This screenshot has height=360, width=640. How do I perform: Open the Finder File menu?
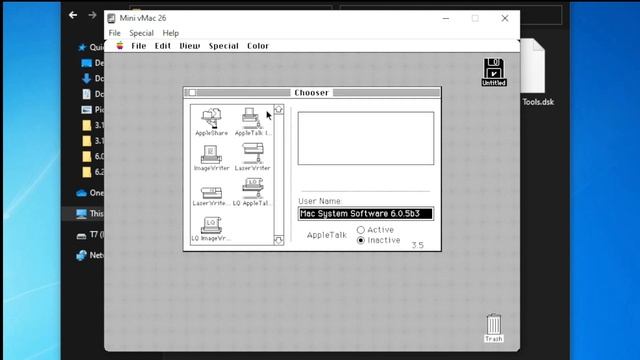coord(139,46)
